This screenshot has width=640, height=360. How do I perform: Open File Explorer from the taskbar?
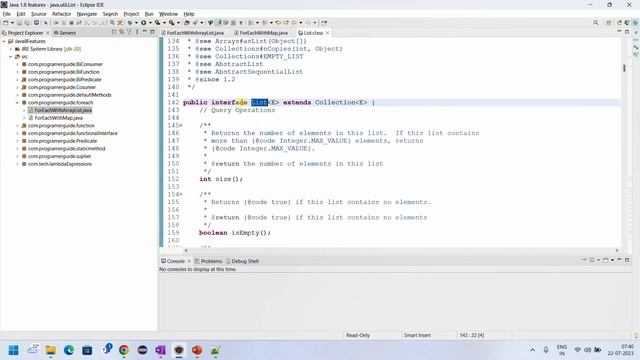(51, 350)
